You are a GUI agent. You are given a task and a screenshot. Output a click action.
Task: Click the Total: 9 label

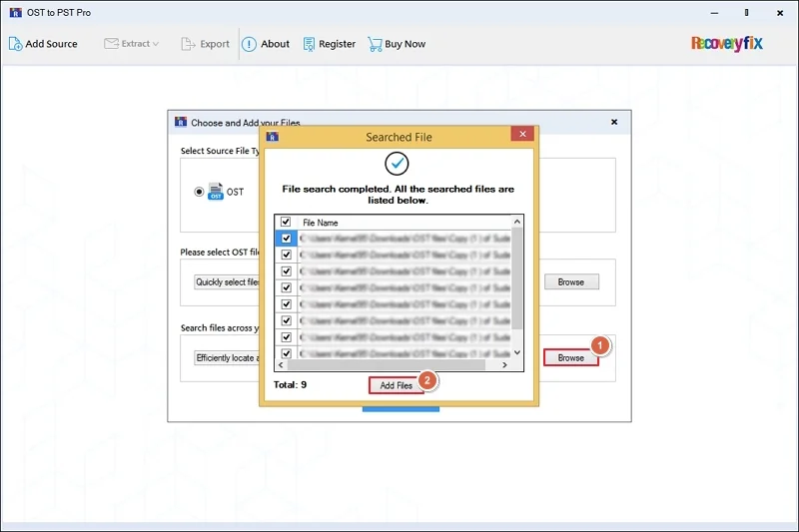pos(290,385)
